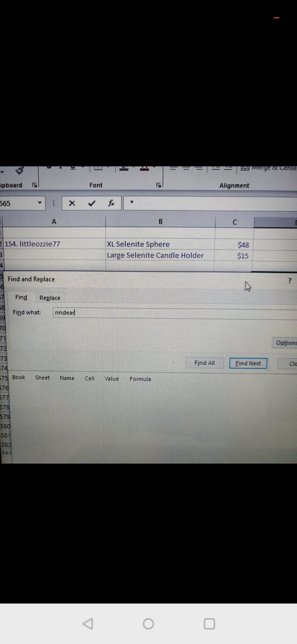Open the Clipboard group dialog launcher
This screenshot has height=644, width=297.
34,185
